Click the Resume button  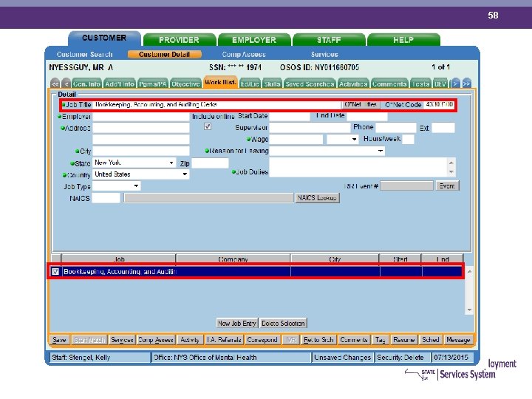404,340
